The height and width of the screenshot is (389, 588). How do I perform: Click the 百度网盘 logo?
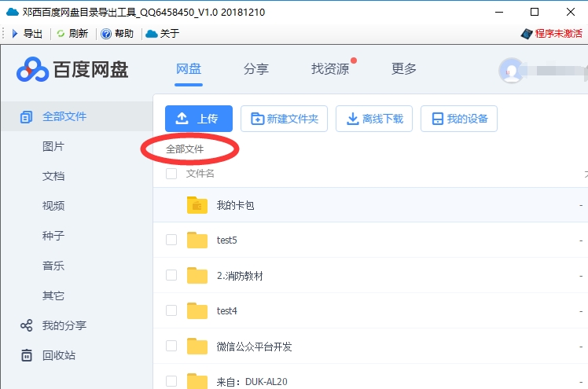click(72, 70)
